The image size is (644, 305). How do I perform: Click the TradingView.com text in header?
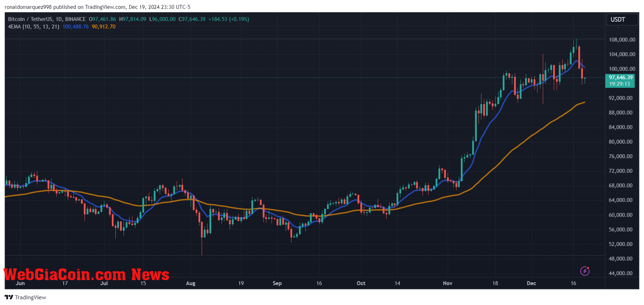coord(105,7)
